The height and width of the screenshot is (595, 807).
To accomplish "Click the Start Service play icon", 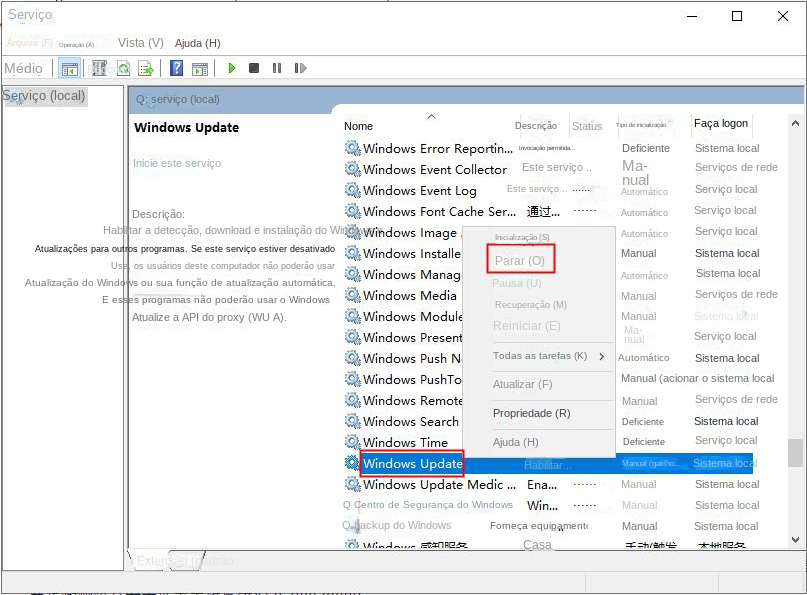I will pyautogui.click(x=232, y=68).
